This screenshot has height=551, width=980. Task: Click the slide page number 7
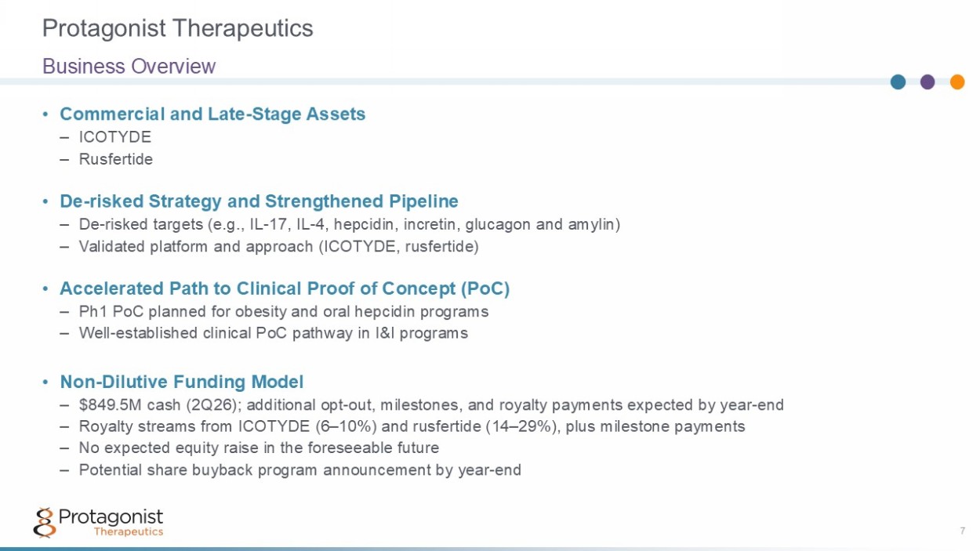(x=962, y=531)
